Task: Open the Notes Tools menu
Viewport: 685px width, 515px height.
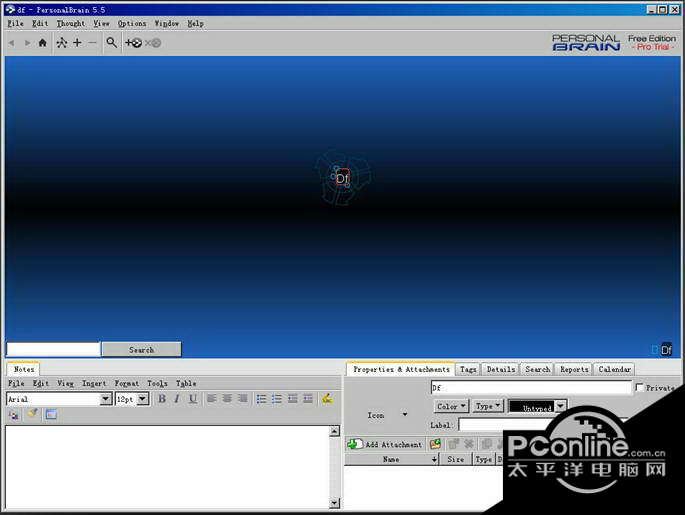Action: [x=157, y=384]
